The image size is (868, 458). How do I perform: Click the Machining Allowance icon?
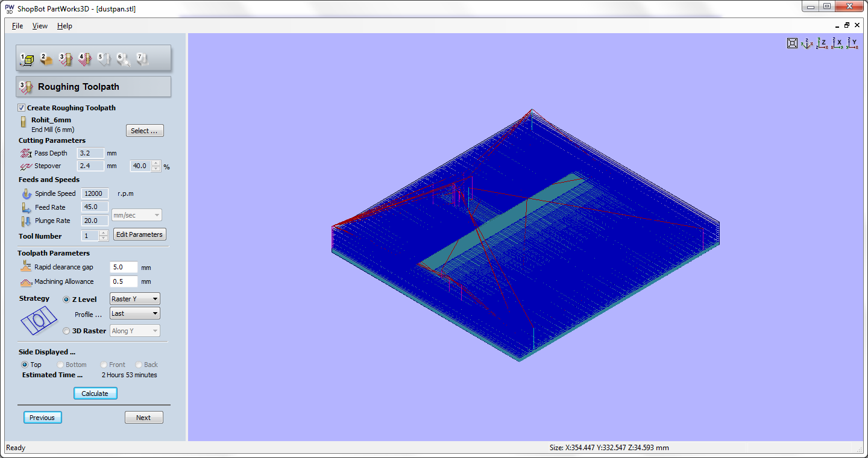pos(26,281)
